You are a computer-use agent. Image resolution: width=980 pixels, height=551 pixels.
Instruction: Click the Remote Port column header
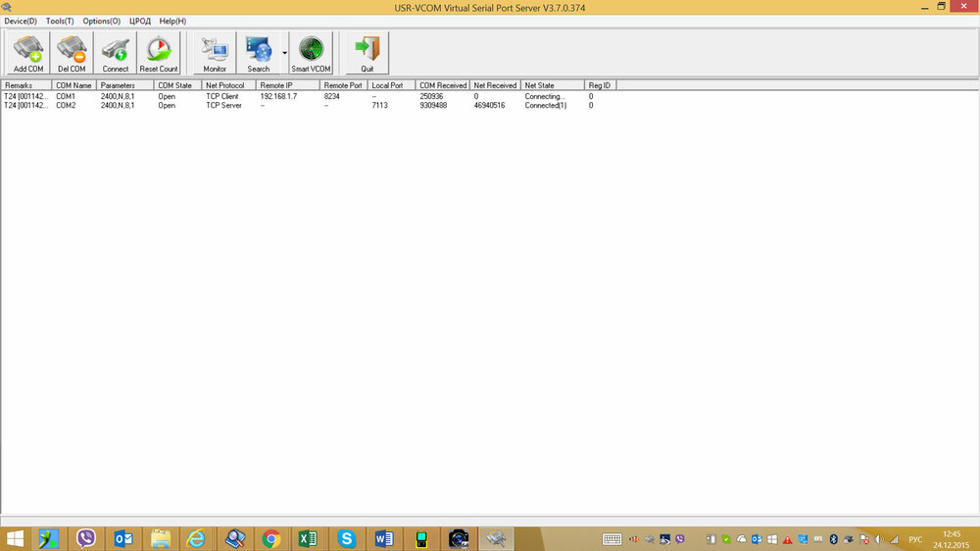point(343,85)
